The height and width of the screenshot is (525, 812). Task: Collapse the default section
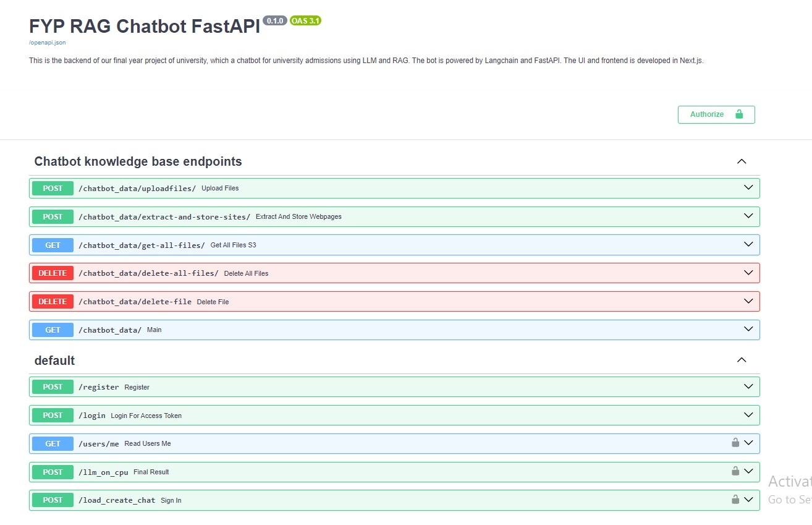click(742, 360)
